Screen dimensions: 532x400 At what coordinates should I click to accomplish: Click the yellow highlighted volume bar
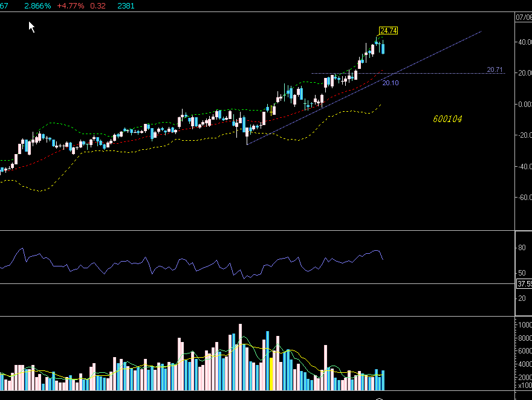(271, 373)
